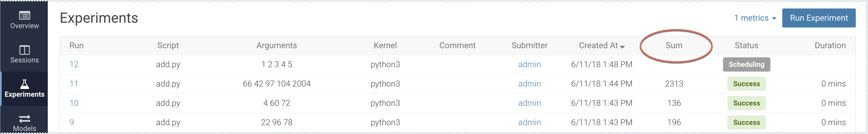Click the Script column header
Image resolution: width=868 pixels, height=134 pixels.
168,45
